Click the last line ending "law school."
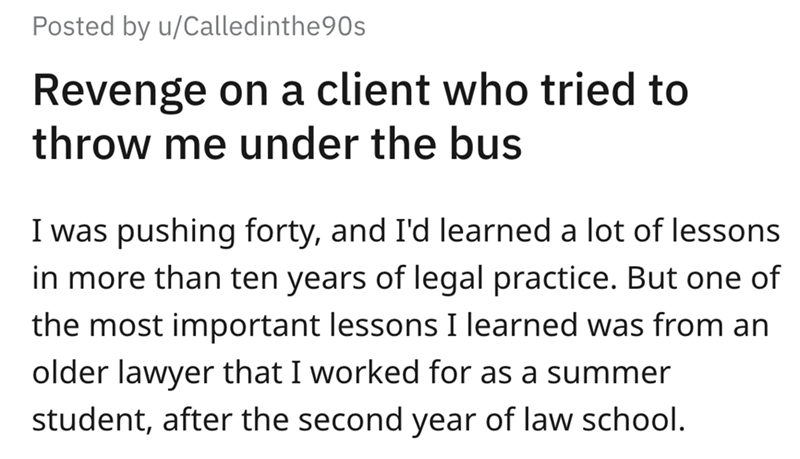 (359, 420)
